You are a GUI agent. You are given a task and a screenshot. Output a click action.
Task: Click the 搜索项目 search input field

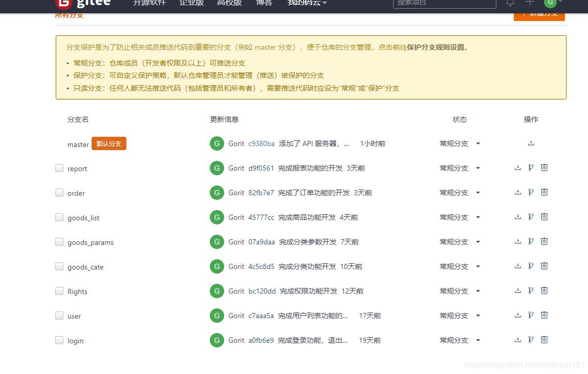(x=444, y=4)
